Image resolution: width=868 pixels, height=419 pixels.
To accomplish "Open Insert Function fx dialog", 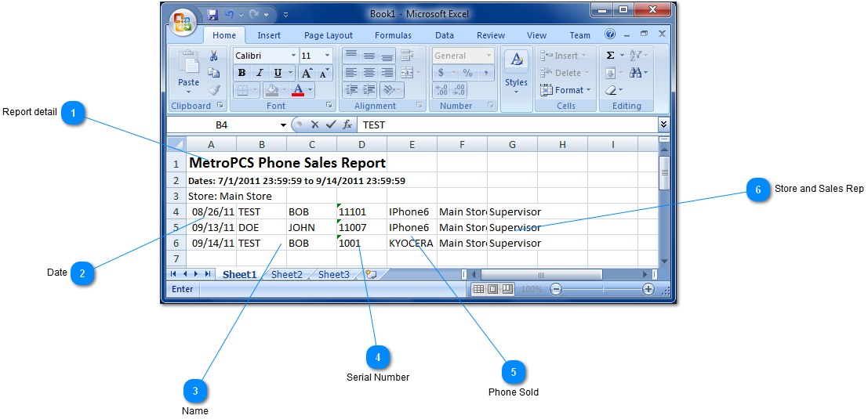I will [x=347, y=125].
